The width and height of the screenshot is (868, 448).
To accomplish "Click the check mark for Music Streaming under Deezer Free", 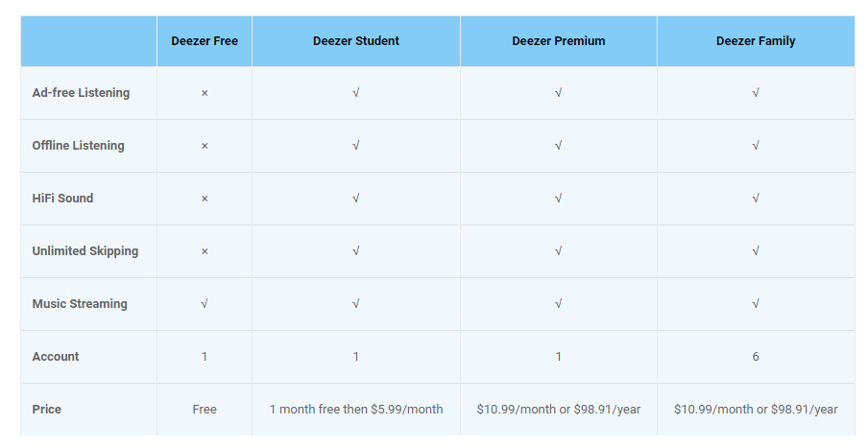I will (x=205, y=304).
